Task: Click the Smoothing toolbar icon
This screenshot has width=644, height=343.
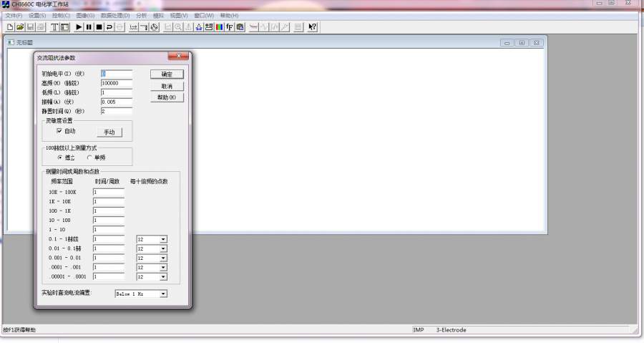Action: (254, 27)
